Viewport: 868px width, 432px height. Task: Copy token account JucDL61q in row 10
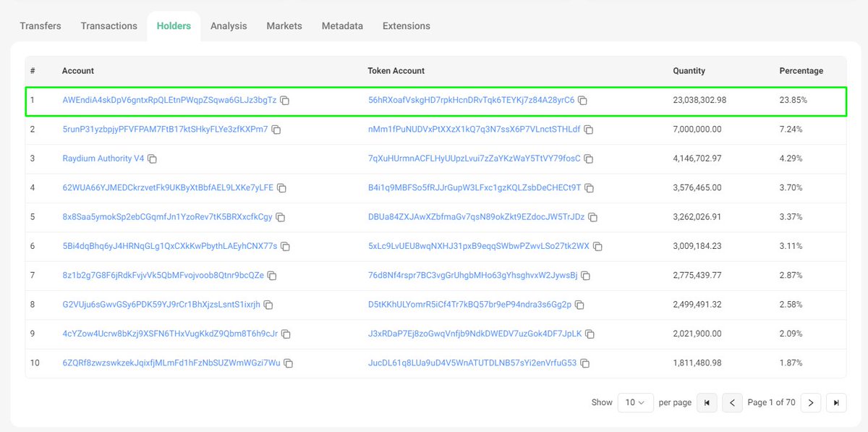pos(585,363)
